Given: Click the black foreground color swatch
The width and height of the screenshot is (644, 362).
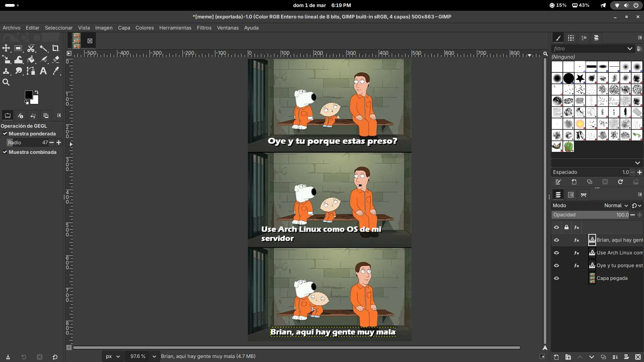Looking at the screenshot, I should [x=29, y=95].
